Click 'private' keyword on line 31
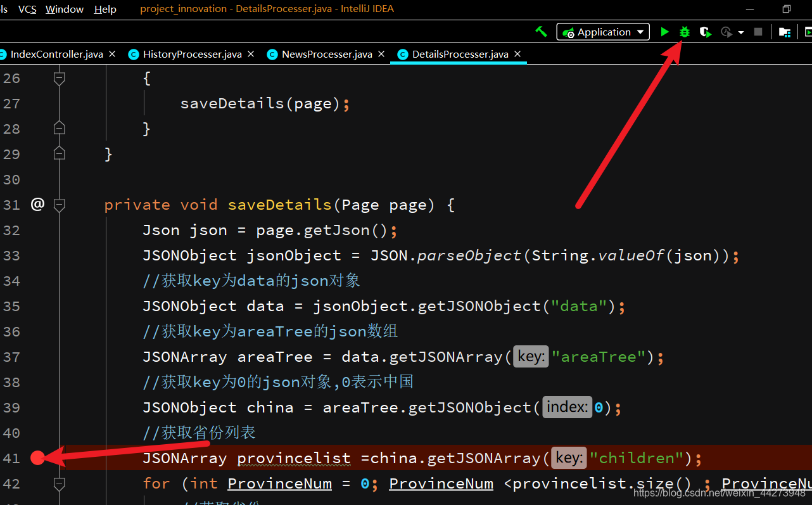The height and width of the screenshot is (505, 812). [137, 205]
